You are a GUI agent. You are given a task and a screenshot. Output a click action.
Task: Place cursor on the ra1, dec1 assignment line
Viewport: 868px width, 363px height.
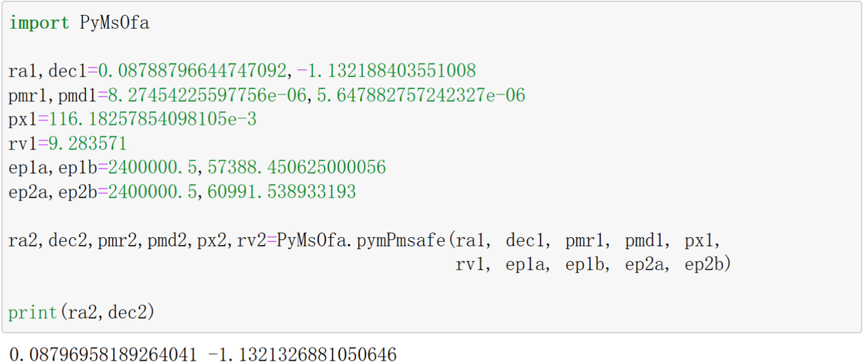point(47,71)
